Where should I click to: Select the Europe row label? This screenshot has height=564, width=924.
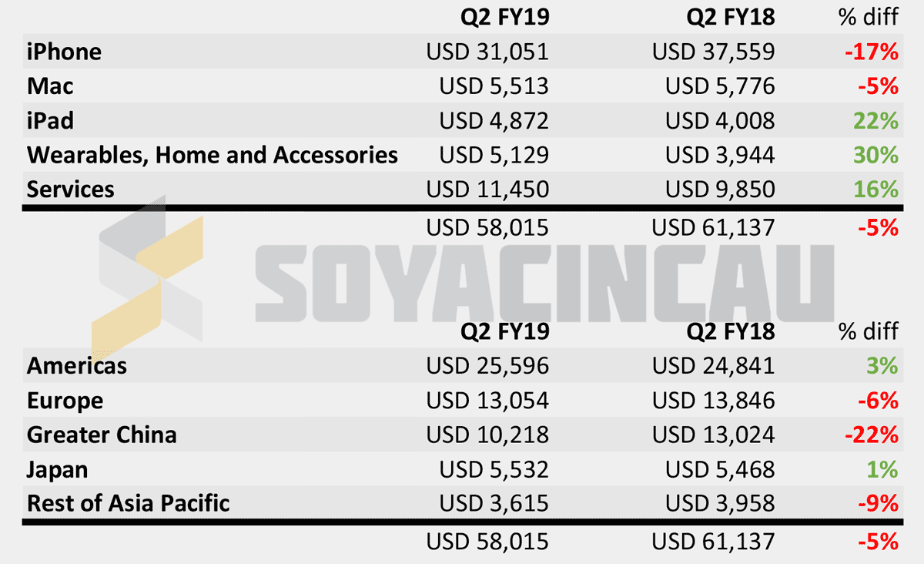tap(65, 401)
